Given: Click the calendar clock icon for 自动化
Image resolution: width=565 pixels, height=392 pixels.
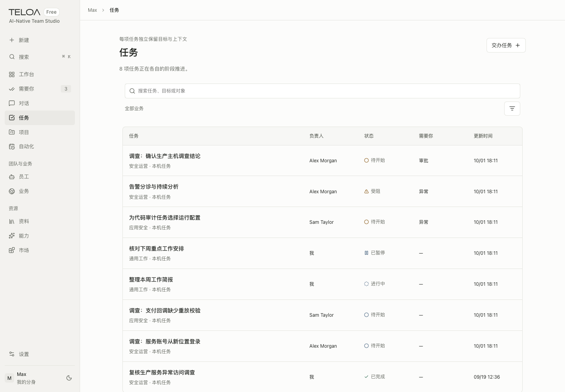Looking at the screenshot, I should coord(12,147).
